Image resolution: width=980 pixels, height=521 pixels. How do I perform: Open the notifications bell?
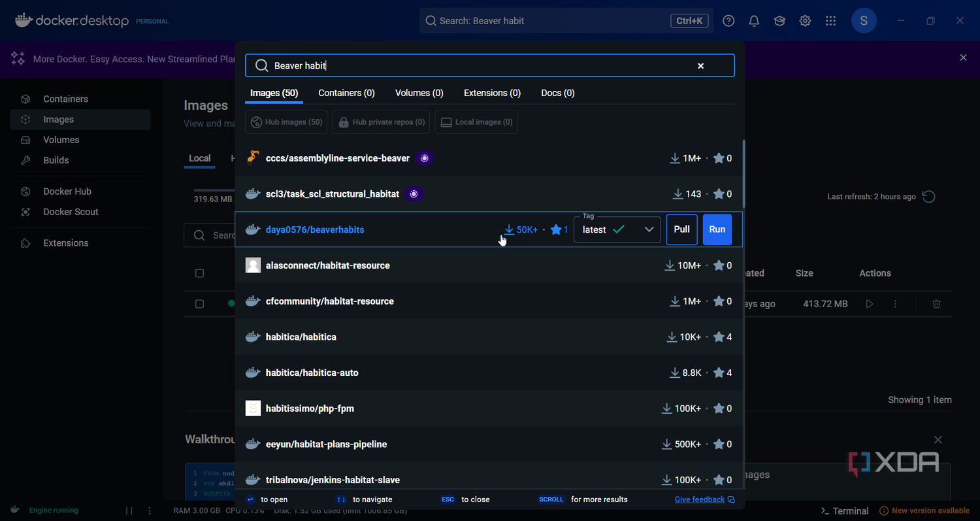754,21
